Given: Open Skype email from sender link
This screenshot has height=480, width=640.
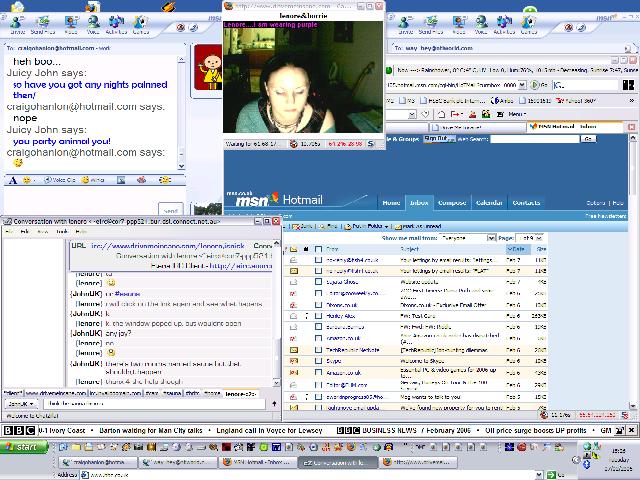Looking at the screenshot, I should tap(333, 361).
